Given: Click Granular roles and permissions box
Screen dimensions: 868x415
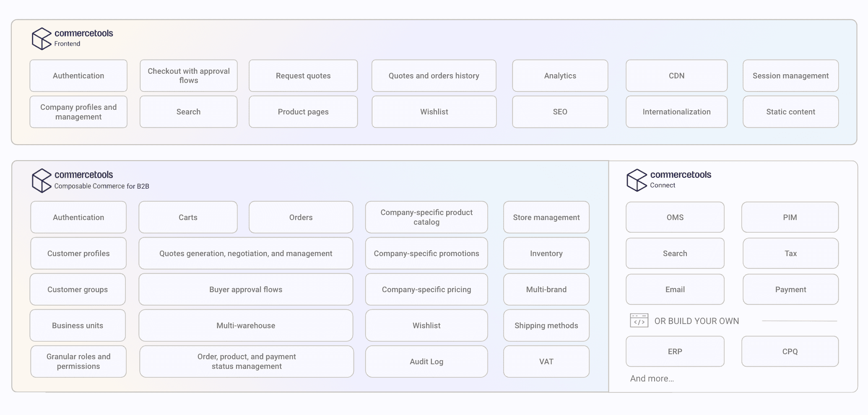Looking at the screenshot, I should point(78,361).
